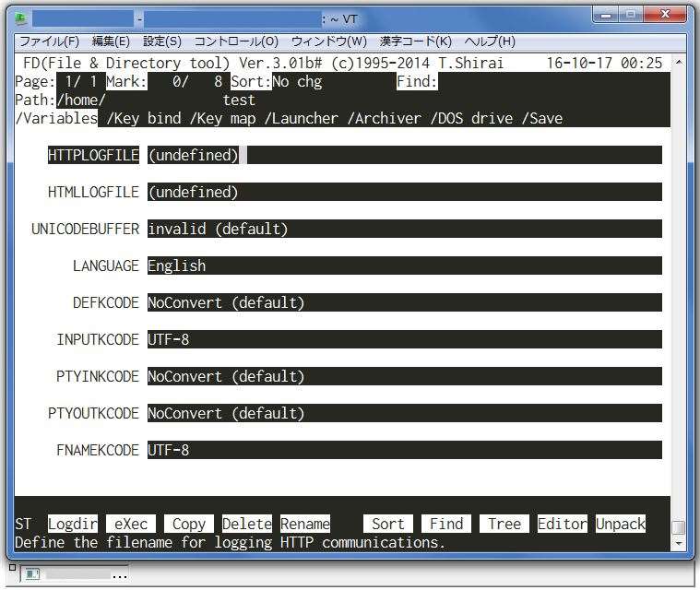Open the ファイル(F) menu
Viewport: 700px width, 590px height.
click(x=50, y=41)
